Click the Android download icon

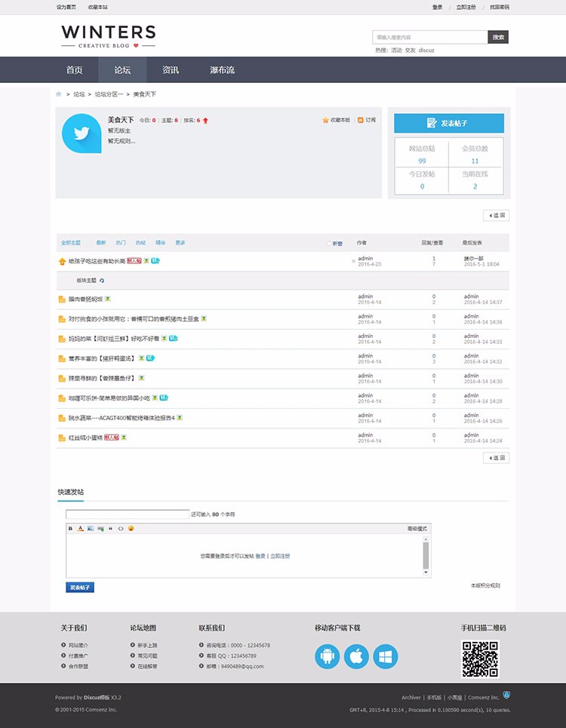(328, 656)
